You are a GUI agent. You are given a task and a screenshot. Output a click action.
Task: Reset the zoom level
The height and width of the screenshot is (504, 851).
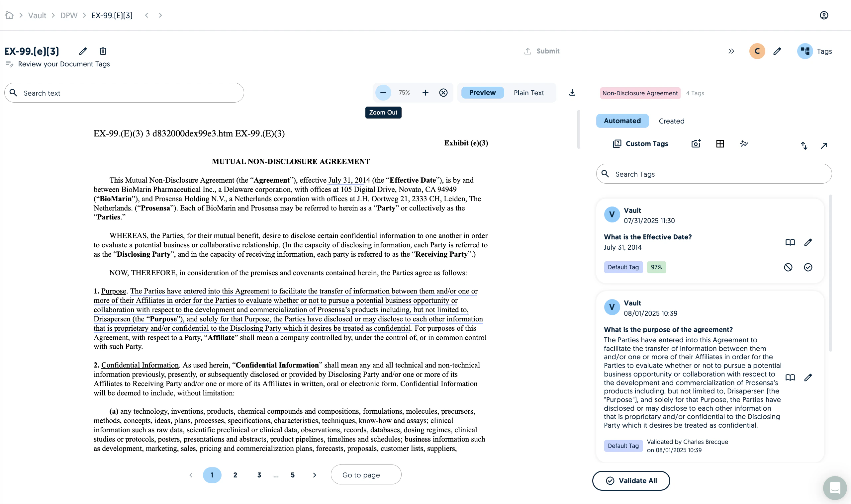pos(443,92)
